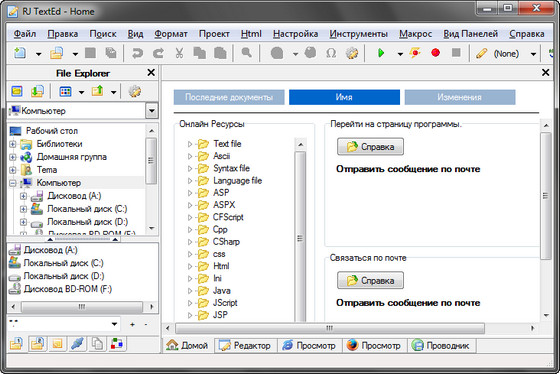
Task: Open the Компьютер location dropdown
Action: [x=152, y=111]
